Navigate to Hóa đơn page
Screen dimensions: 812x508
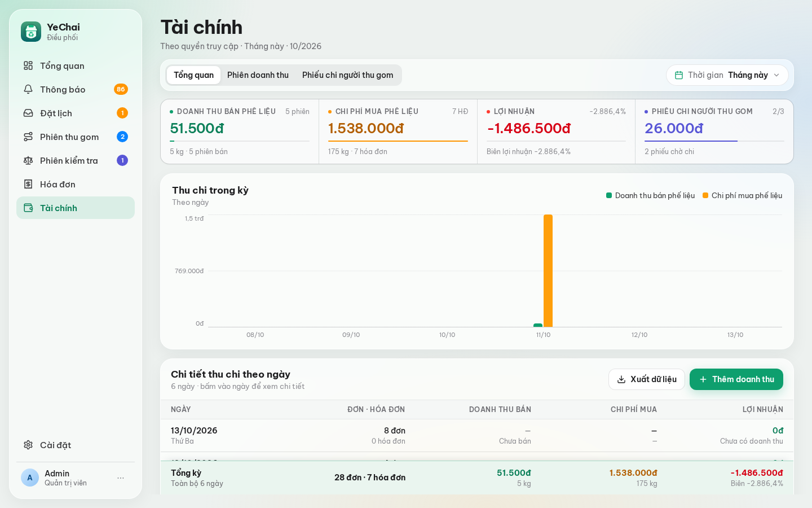(x=76, y=184)
